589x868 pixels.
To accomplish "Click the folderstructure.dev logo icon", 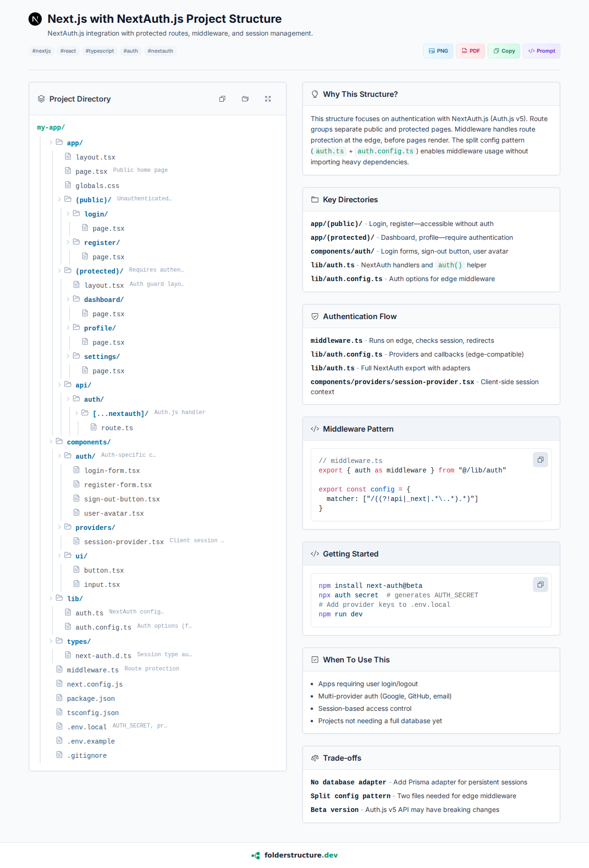I will (256, 855).
